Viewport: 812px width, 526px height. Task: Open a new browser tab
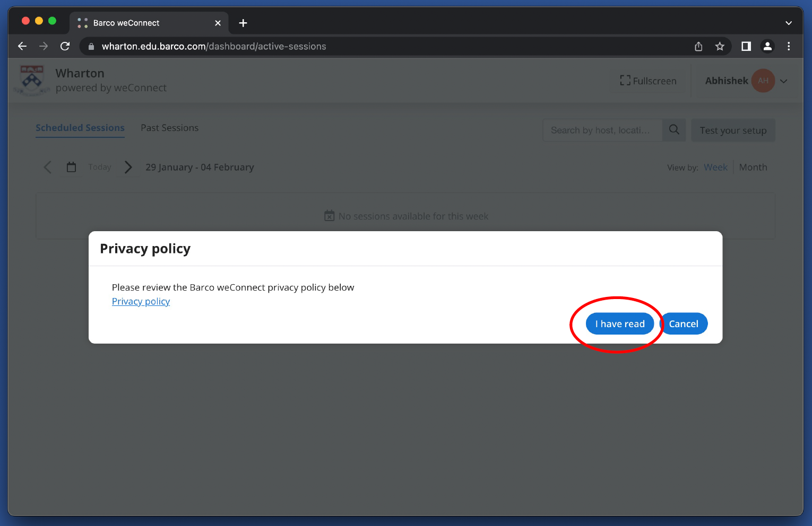click(243, 23)
